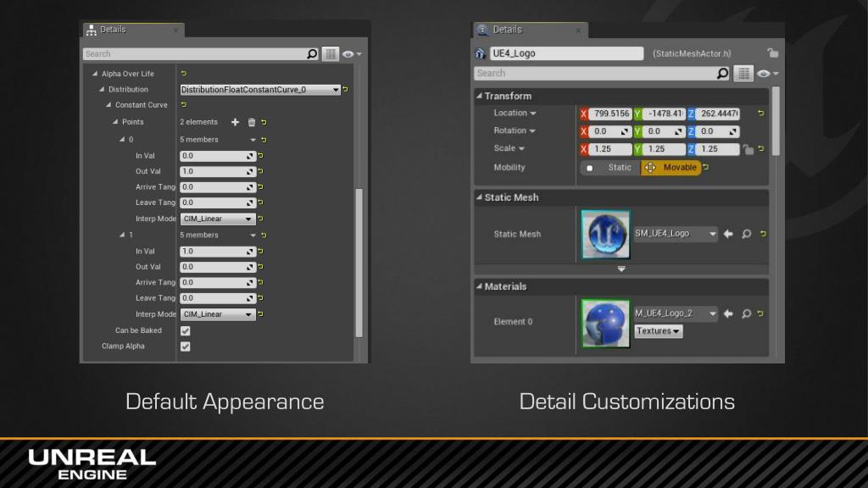Viewport: 868px width, 488px height.
Task: Reset Static Mesh to default arrow
Action: (x=763, y=234)
